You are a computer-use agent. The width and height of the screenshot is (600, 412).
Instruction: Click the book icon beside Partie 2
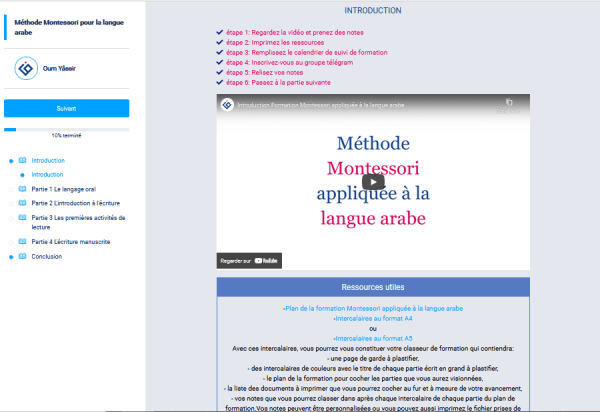click(23, 203)
